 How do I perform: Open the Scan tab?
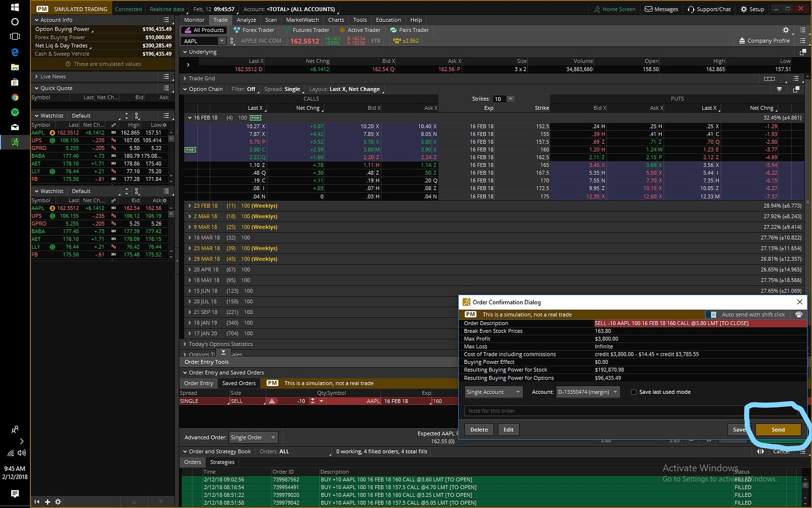tap(271, 20)
